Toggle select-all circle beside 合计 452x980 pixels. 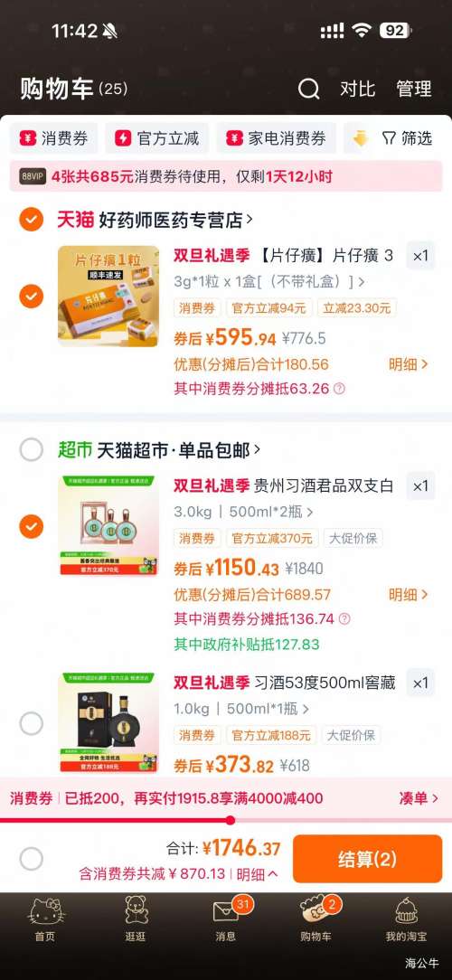coord(32,859)
